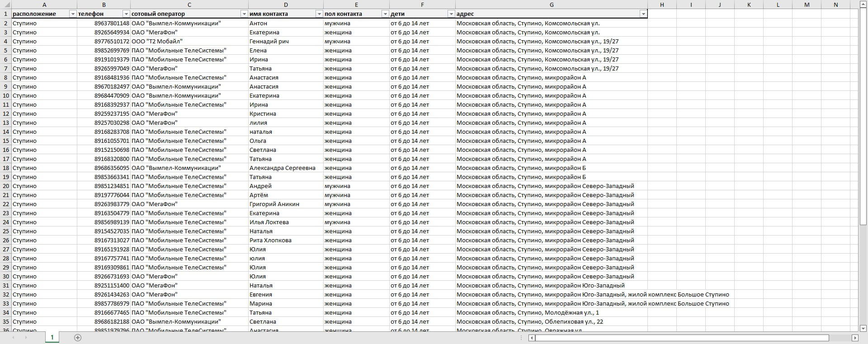
Task: Select name cell 'Григорий Аникин'
Action: tap(286, 204)
